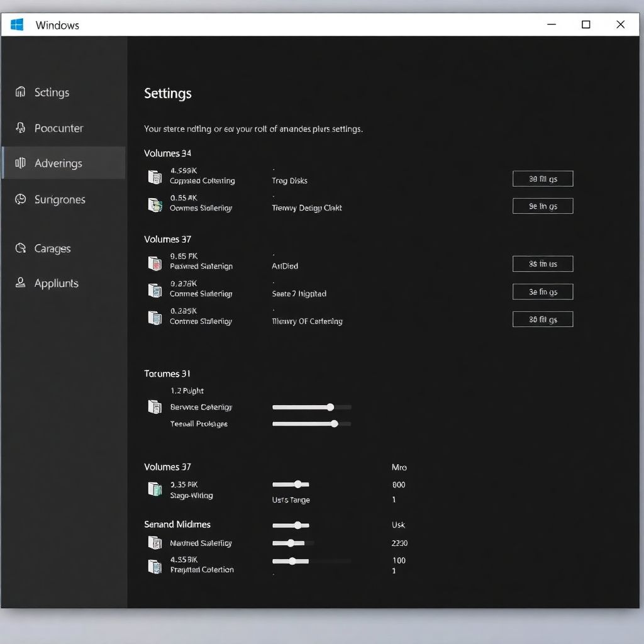Click the Stage-Wiring slider handle
The height and width of the screenshot is (644, 644).
tap(297, 484)
